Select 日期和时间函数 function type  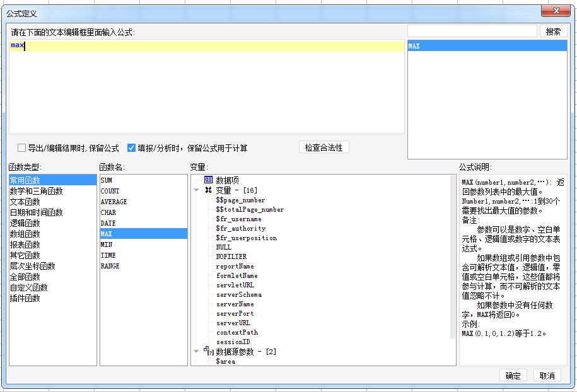tap(53, 212)
